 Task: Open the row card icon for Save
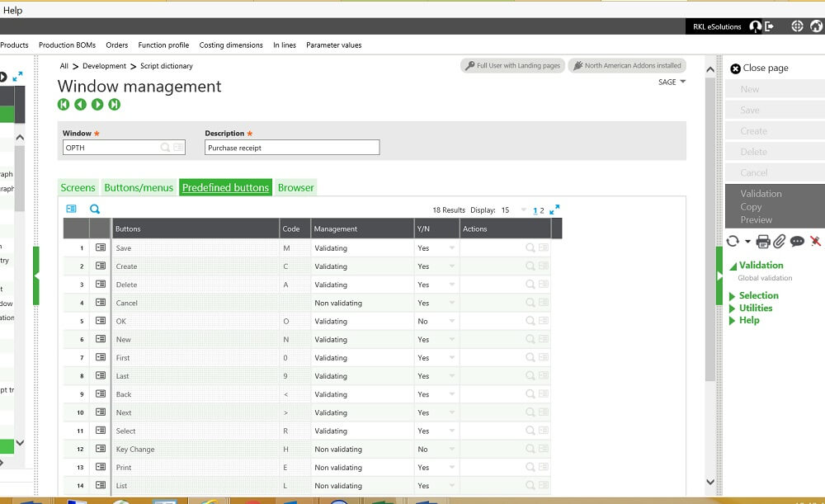(101, 247)
